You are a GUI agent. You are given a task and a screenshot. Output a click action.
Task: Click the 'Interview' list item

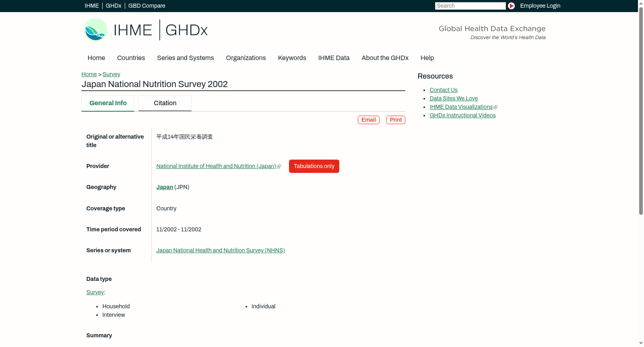(114, 315)
